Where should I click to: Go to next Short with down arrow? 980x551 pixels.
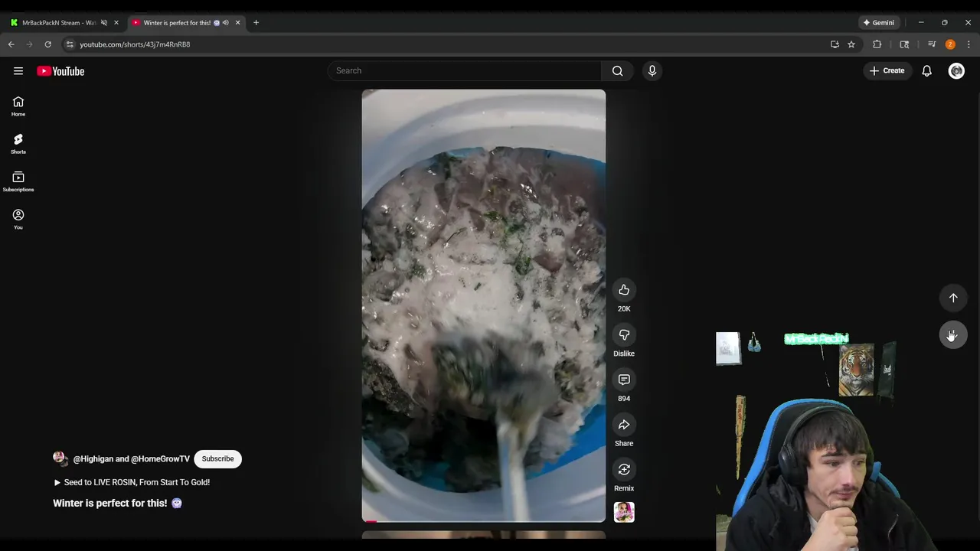click(953, 335)
